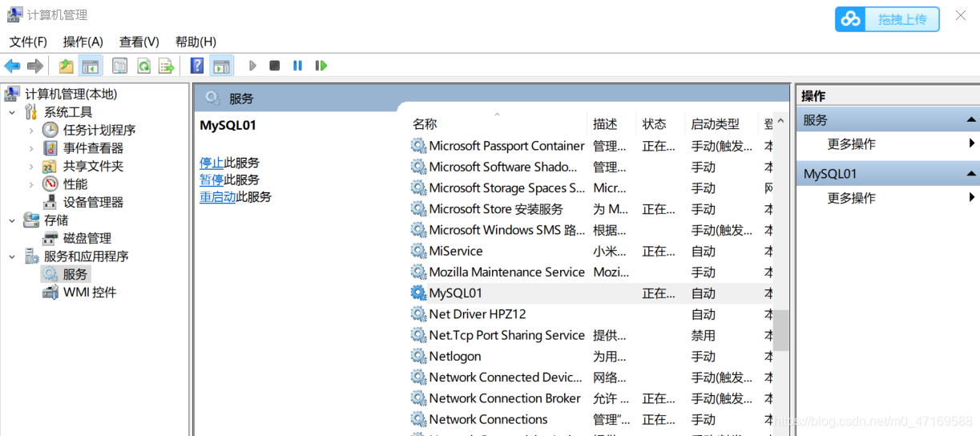The height and width of the screenshot is (436, 980).
Task: Click the services list vertical scrollbar thumb
Action: click(781, 330)
